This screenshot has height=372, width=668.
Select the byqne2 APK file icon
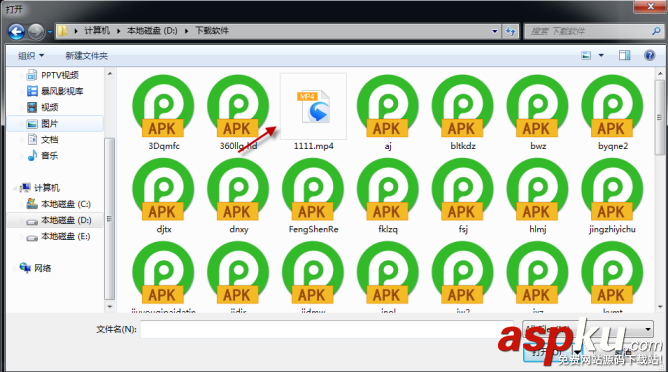point(613,106)
